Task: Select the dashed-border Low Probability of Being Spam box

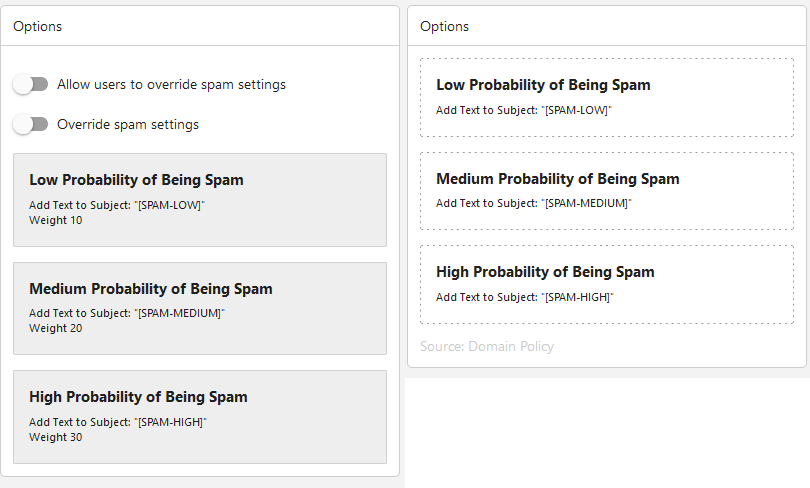Action: tap(607, 97)
